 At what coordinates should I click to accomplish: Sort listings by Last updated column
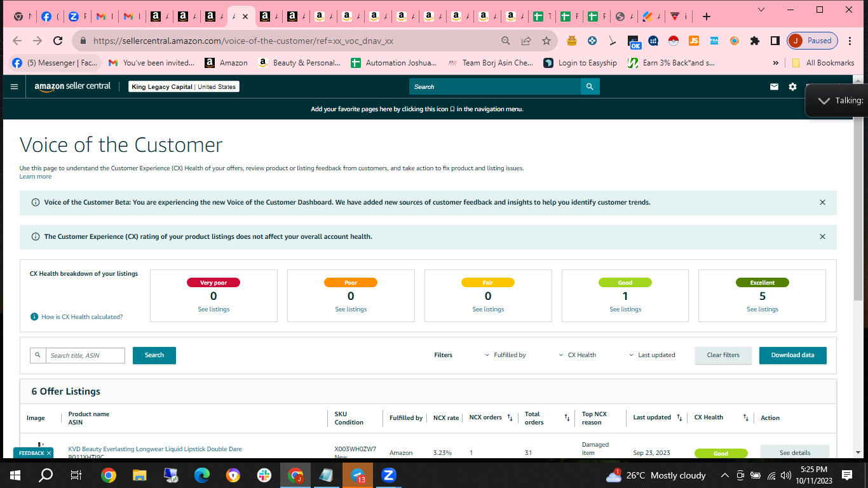[679, 417]
